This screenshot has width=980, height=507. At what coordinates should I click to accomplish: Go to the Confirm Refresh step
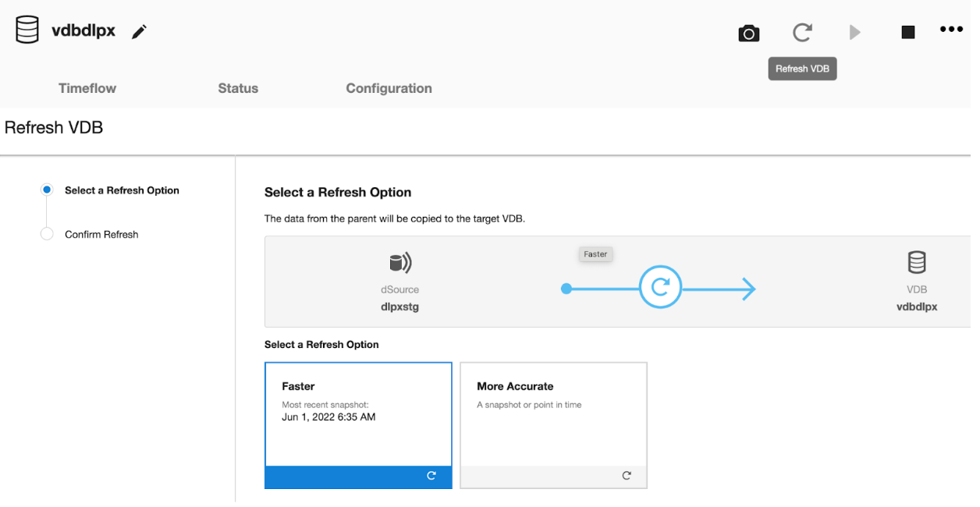101,234
